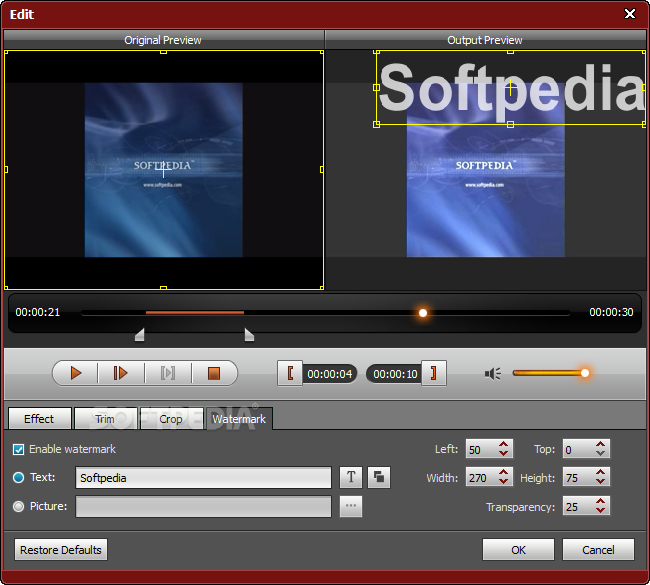Increase the Height value with up arrow
The width and height of the screenshot is (650, 585).
(x=600, y=472)
